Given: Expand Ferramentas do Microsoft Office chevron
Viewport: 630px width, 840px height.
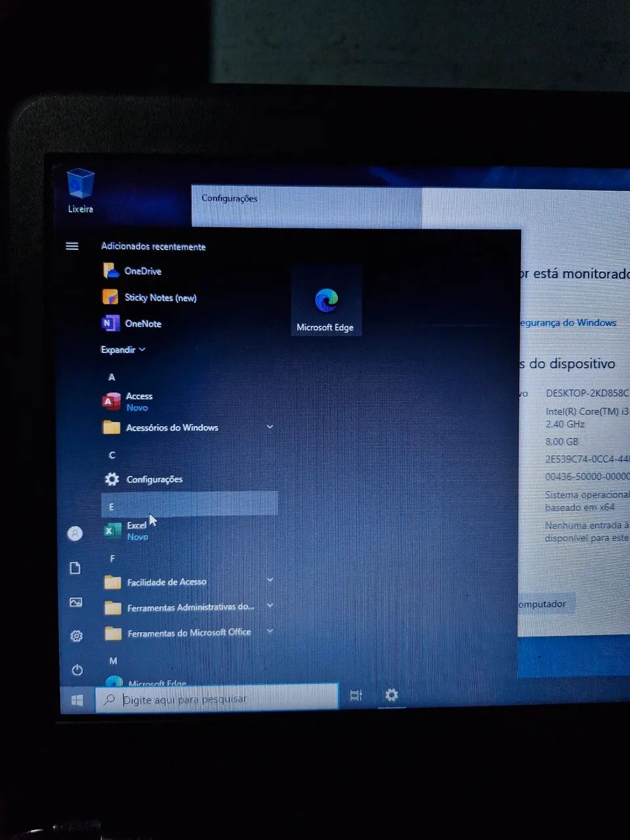Looking at the screenshot, I should tap(270, 631).
